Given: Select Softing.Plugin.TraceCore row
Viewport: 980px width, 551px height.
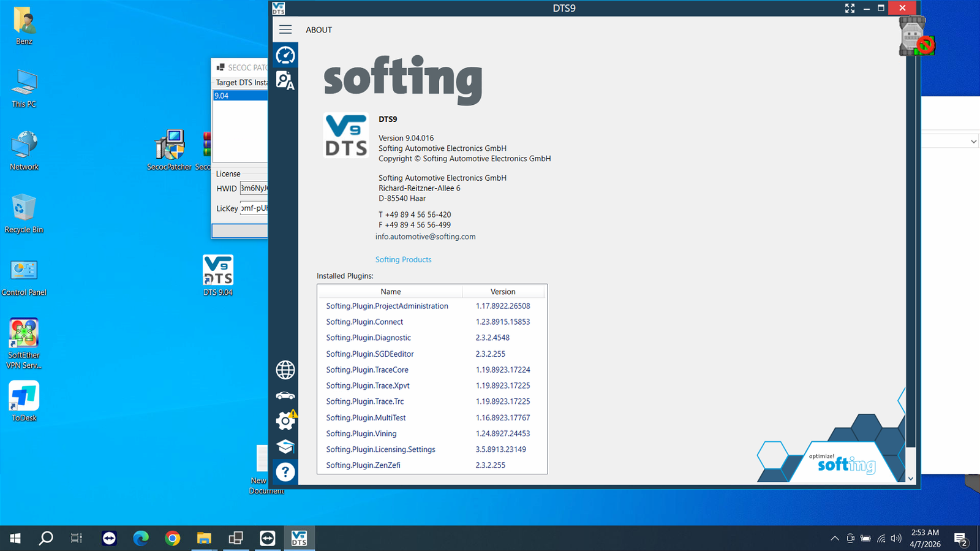Looking at the screenshot, I should coord(432,370).
